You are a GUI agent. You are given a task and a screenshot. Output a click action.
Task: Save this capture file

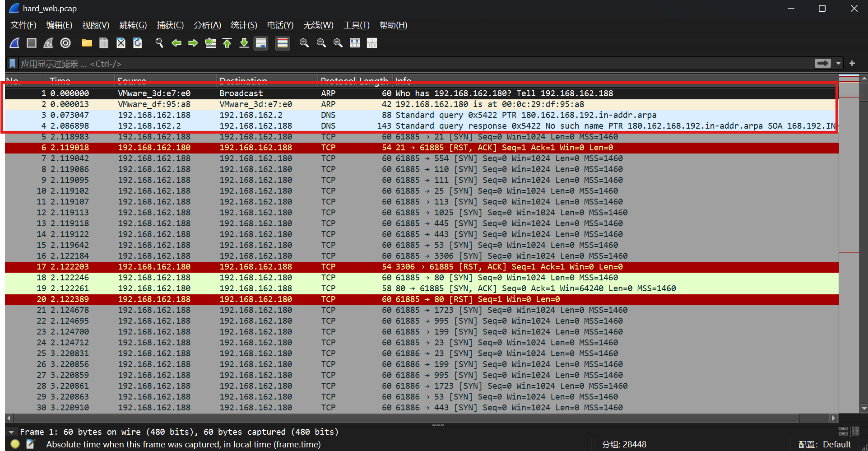104,43
